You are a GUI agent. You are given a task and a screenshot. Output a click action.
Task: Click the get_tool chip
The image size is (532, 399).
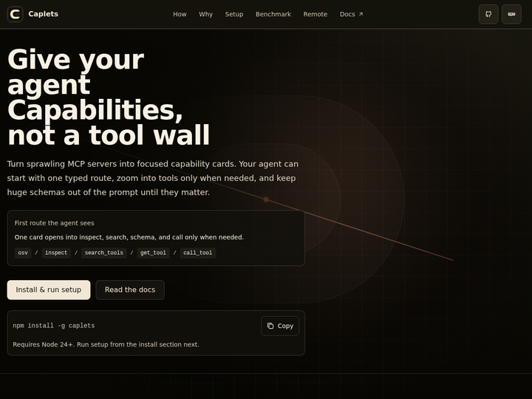tap(153, 253)
